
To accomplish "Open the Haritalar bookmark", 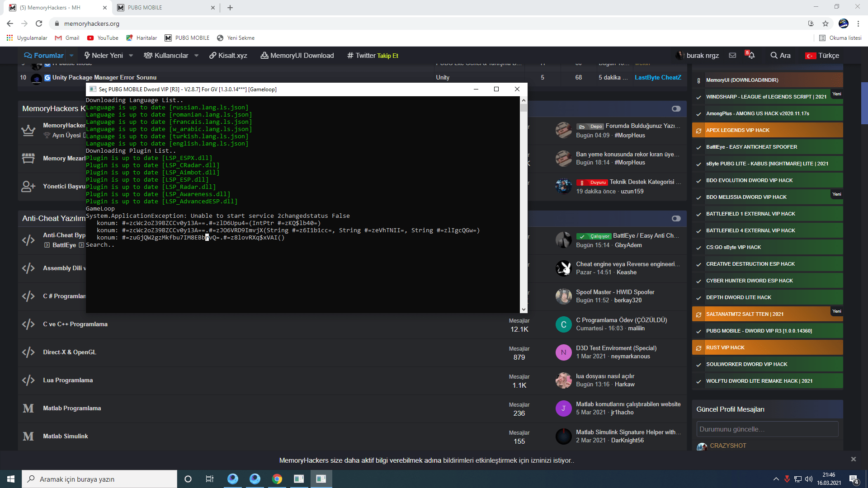I will click(142, 38).
